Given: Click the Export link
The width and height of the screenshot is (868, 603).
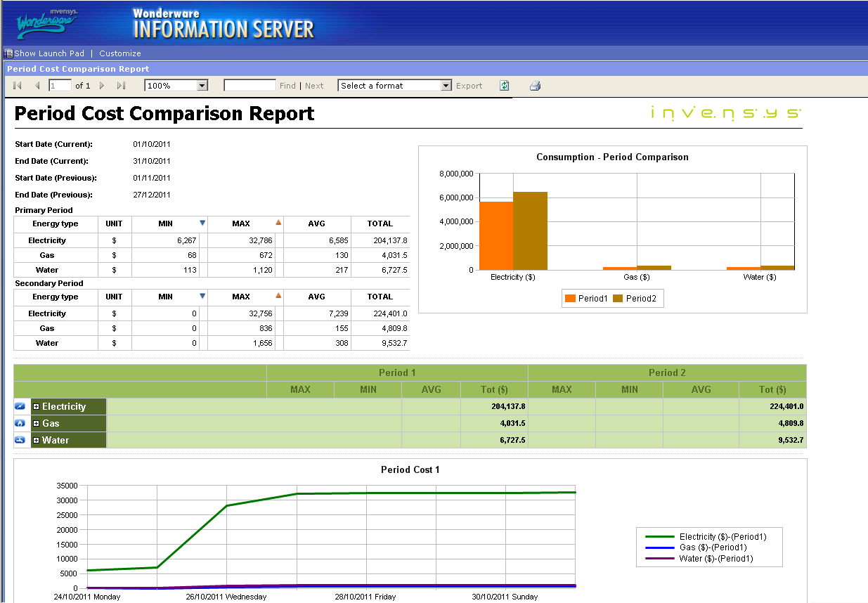Looking at the screenshot, I should pyautogui.click(x=469, y=85).
